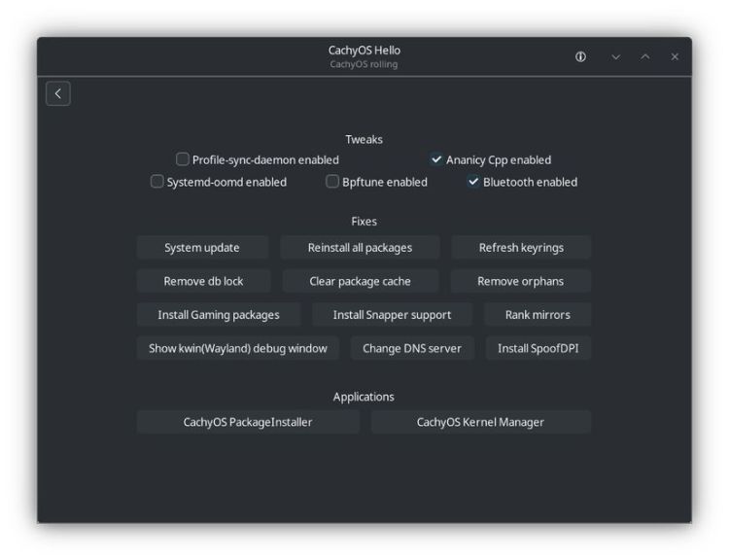Open Change DNS server
This screenshot has height=560, width=729.
[x=412, y=348]
